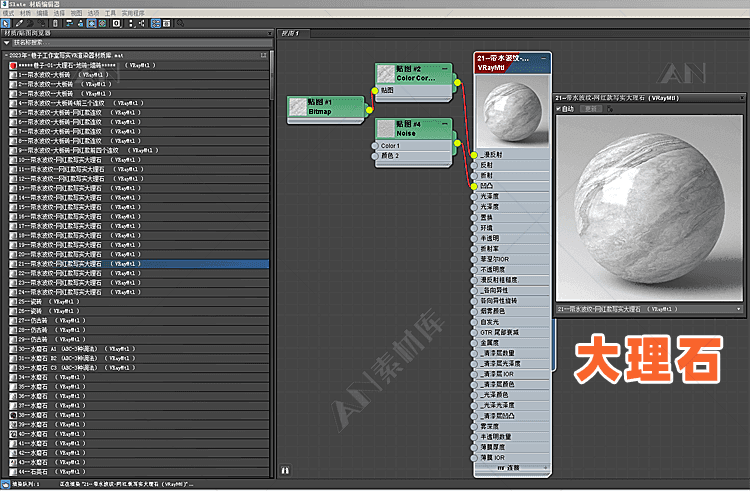Image resolution: width=750 pixels, height=491 pixels.
Task: Click the 漫反射 input socket on VRayMtl node
Action: coord(474,155)
